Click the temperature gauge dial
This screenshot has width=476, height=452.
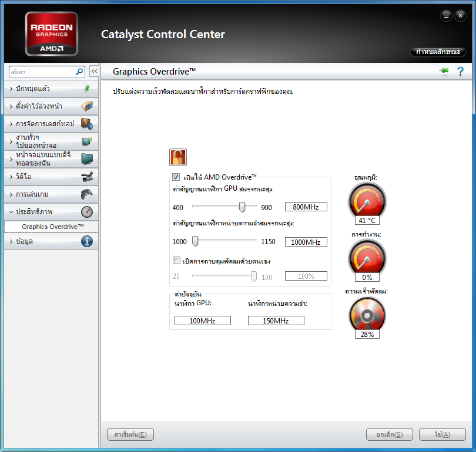pos(367,201)
